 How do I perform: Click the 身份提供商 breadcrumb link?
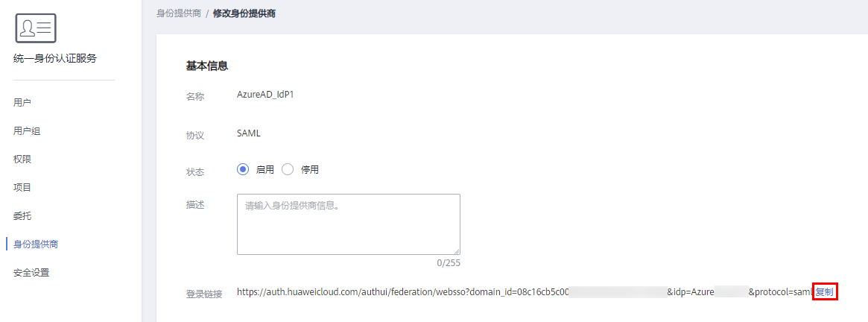(178, 13)
